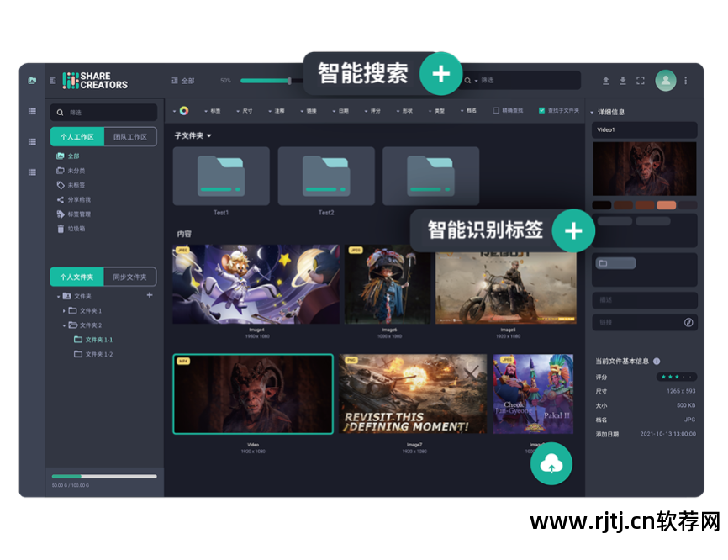The width and height of the screenshot is (728, 560).
Task: Pick the orange color swatch in details
Action: [666, 205]
